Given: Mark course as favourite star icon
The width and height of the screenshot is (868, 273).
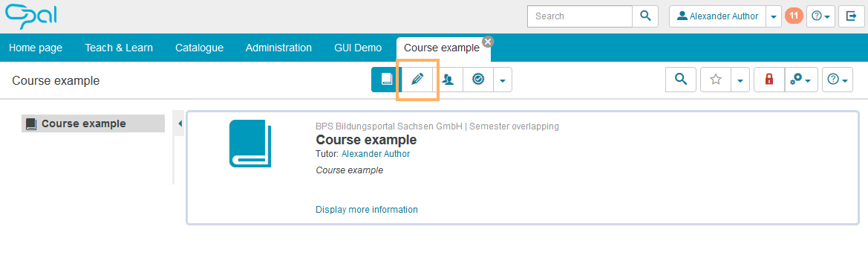Looking at the screenshot, I should pos(716,80).
